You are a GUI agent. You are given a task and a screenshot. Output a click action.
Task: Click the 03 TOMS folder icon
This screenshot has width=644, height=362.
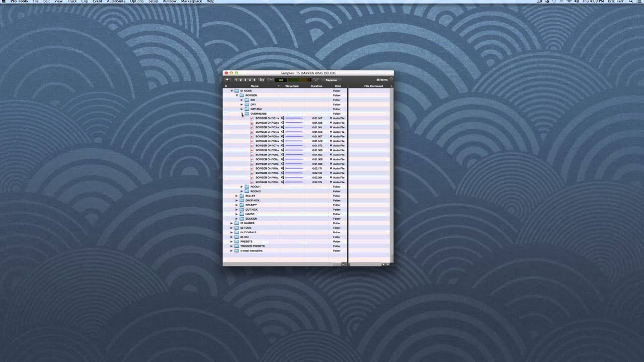click(x=236, y=228)
